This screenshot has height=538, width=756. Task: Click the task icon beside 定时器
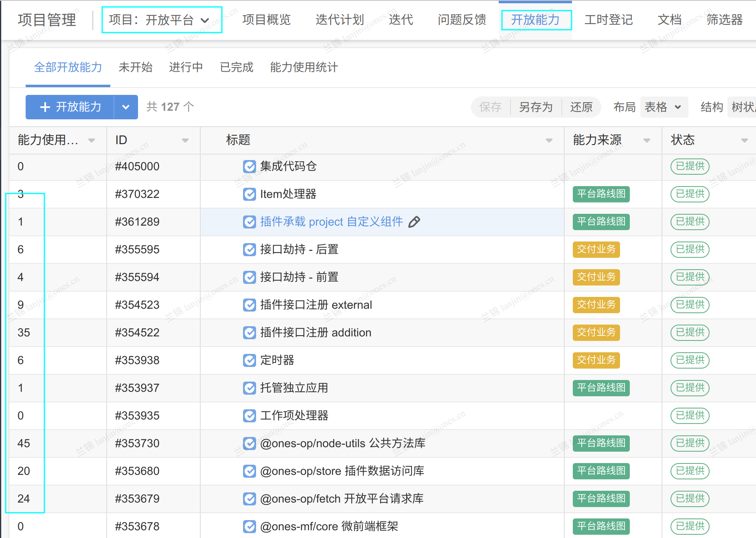click(249, 360)
